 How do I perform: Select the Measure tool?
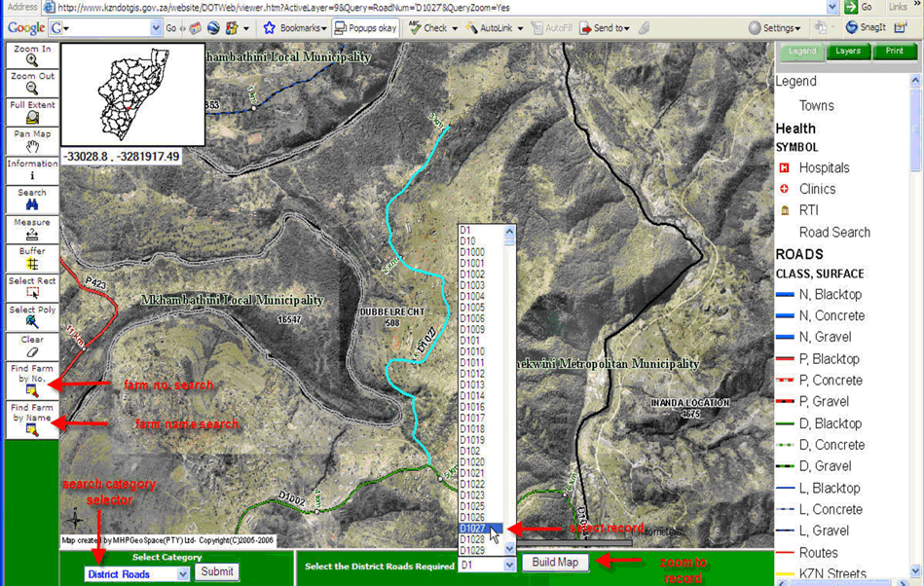pos(32,229)
